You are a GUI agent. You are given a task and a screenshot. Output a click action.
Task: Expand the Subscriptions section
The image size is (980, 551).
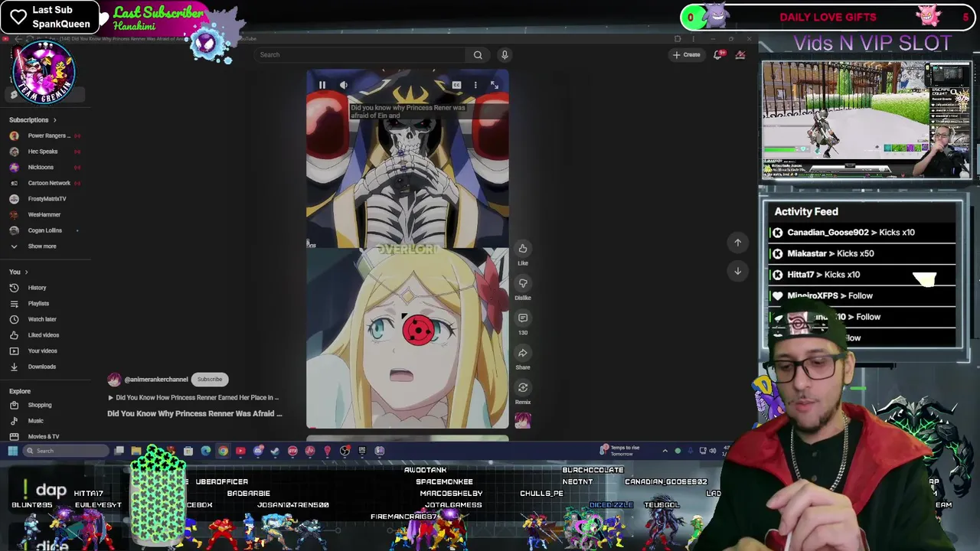[33, 119]
